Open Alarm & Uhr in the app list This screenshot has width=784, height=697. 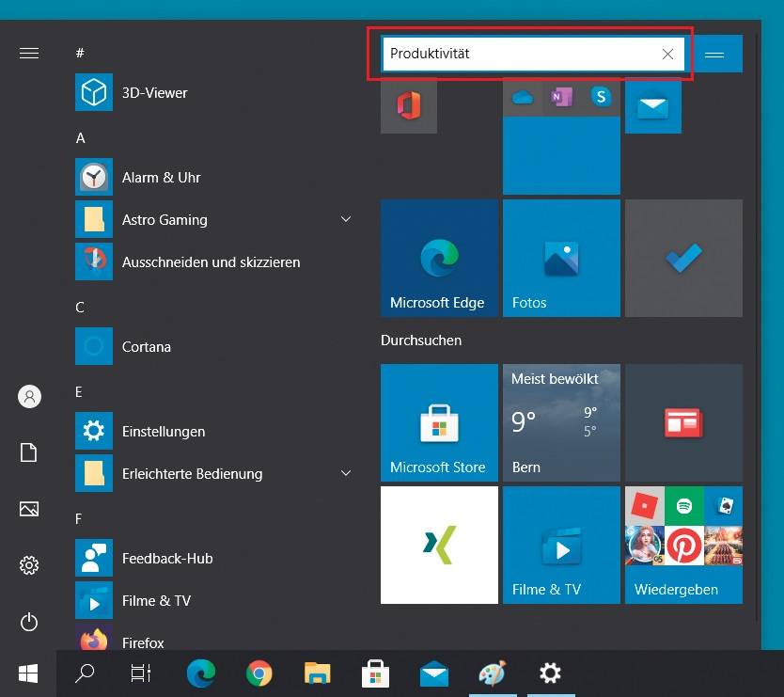(x=215, y=178)
